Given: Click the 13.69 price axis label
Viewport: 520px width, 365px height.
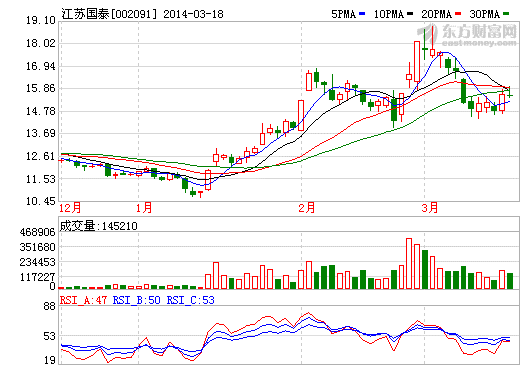Looking at the screenshot, I should 41,134.
